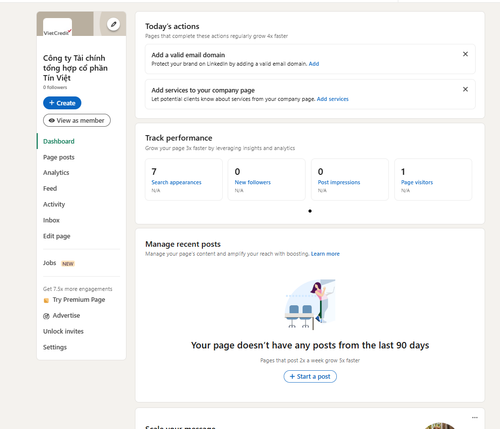Open the three-dot menu on bottom card
Screen dimensions: 500x429
pos(475,417)
